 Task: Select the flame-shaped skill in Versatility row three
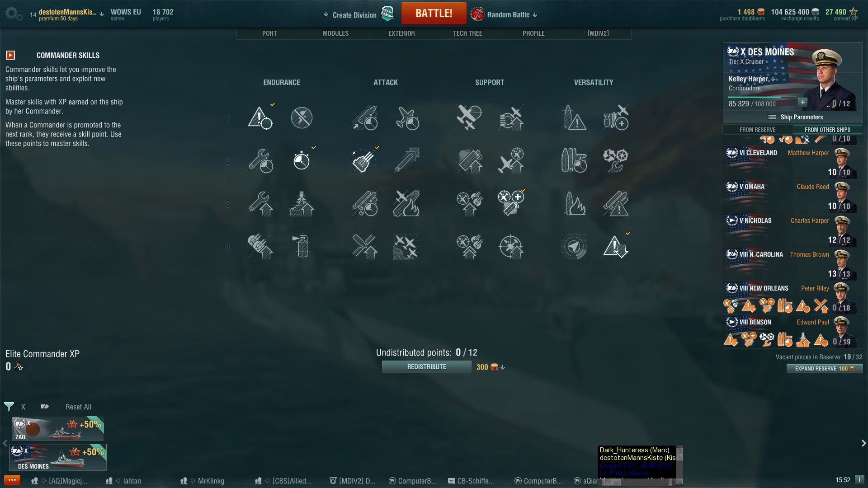[x=574, y=203]
